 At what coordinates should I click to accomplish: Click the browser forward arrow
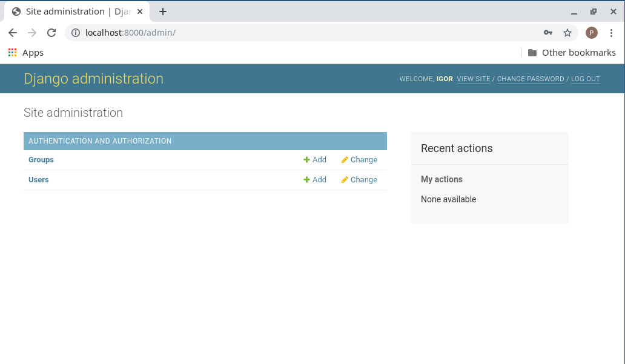[x=32, y=33]
